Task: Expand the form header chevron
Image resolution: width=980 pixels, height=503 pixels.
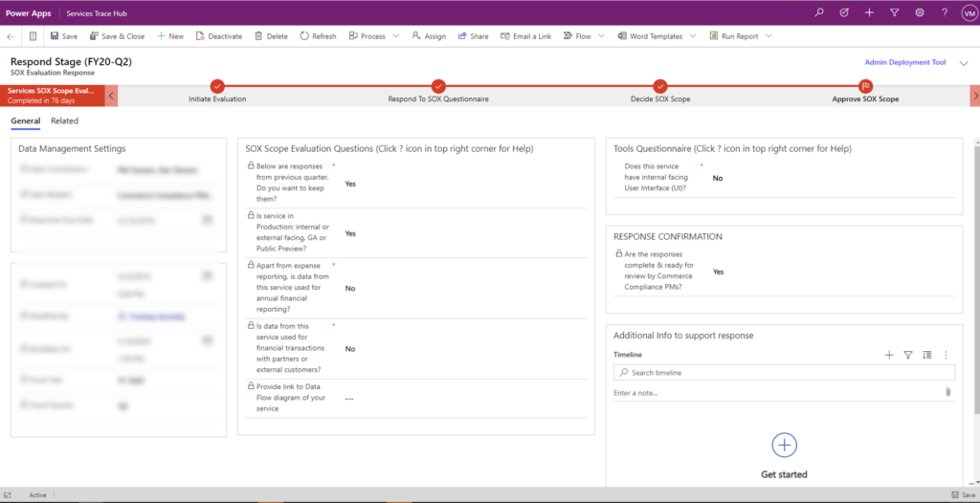Action: click(x=963, y=63)
